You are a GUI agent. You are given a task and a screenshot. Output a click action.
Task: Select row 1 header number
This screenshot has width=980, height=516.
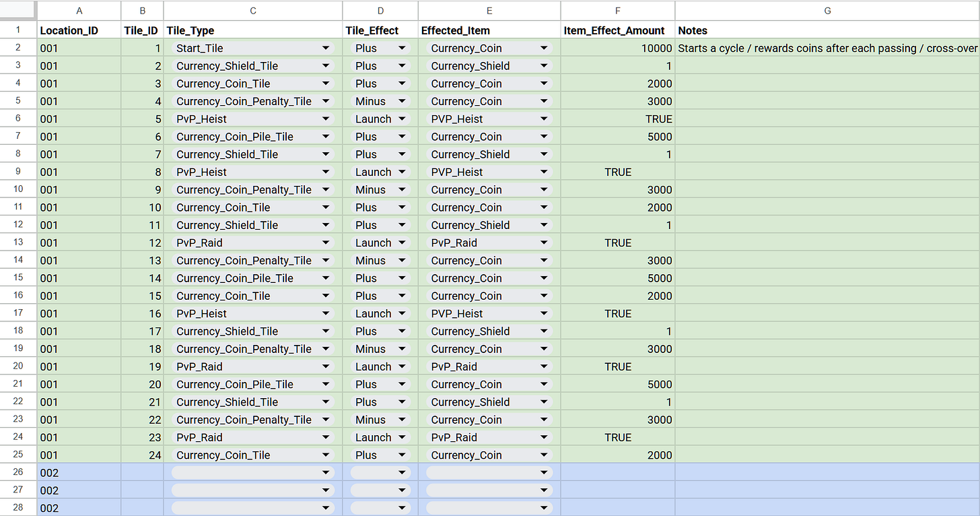tap(18, 30)
